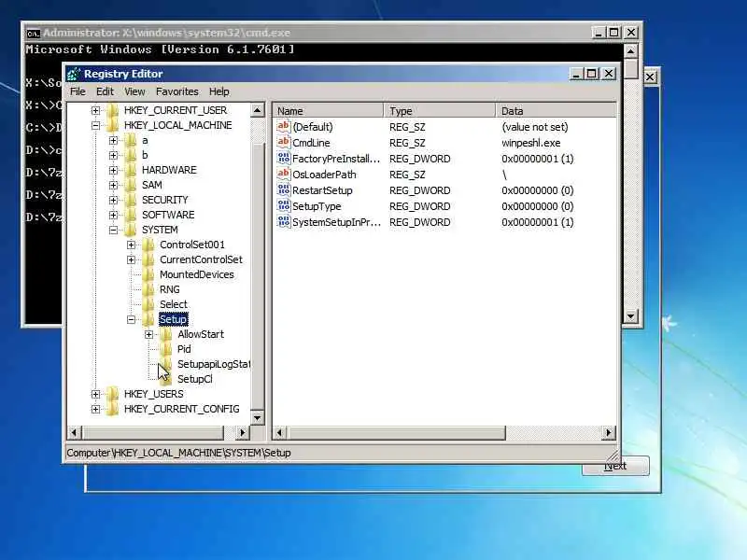
Task: Expand the CurrentControlSet key
Action: (132, 259)
